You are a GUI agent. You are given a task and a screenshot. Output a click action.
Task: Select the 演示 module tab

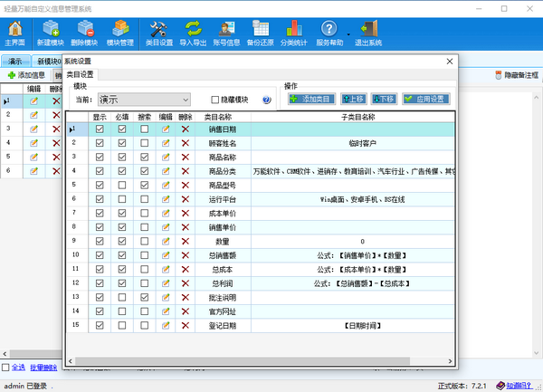pos(15,62)
